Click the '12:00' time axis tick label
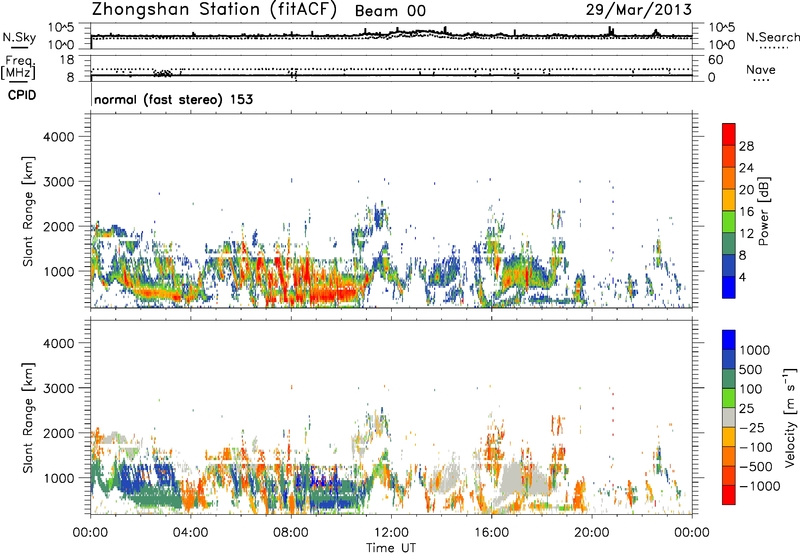The height and width of the screenshot is (554, 800). [x=391, y=533]
